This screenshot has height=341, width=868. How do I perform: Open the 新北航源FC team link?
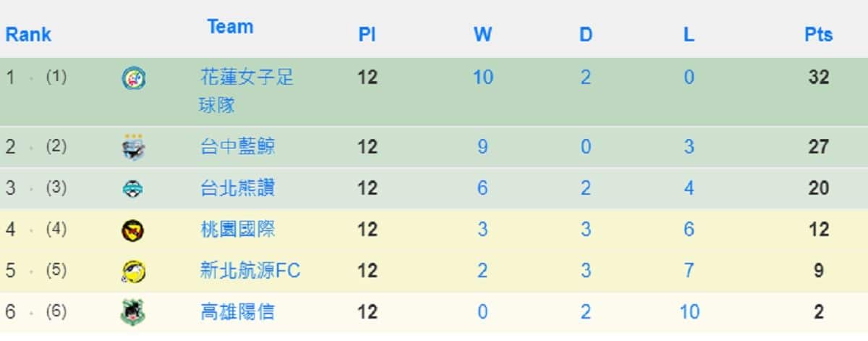pyautogui.click(x=250, y=271)
